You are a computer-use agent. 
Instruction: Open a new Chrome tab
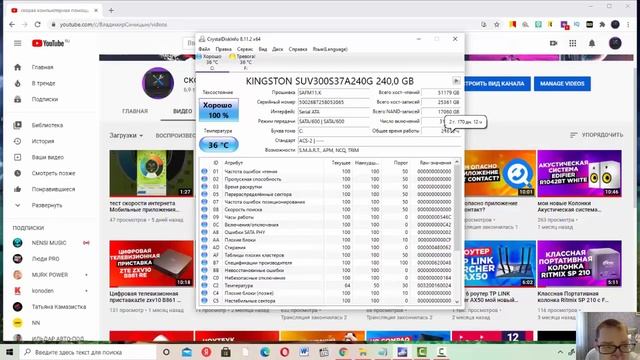111,10
